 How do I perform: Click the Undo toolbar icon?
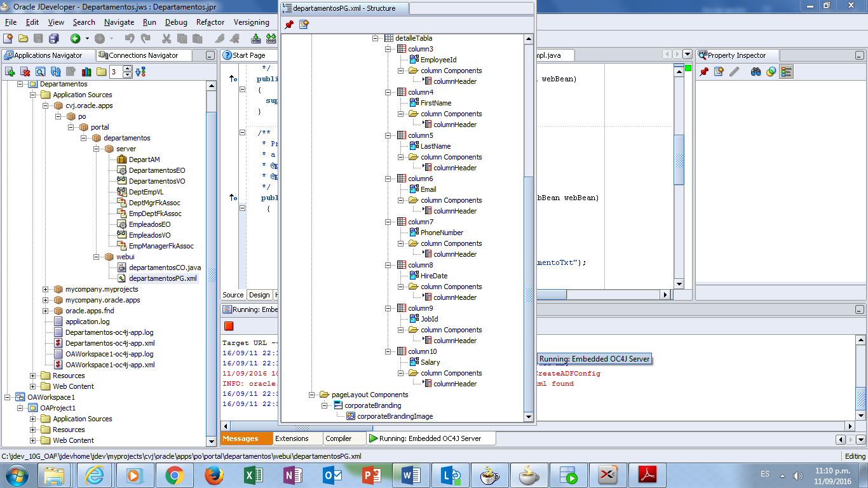point(130,39)
